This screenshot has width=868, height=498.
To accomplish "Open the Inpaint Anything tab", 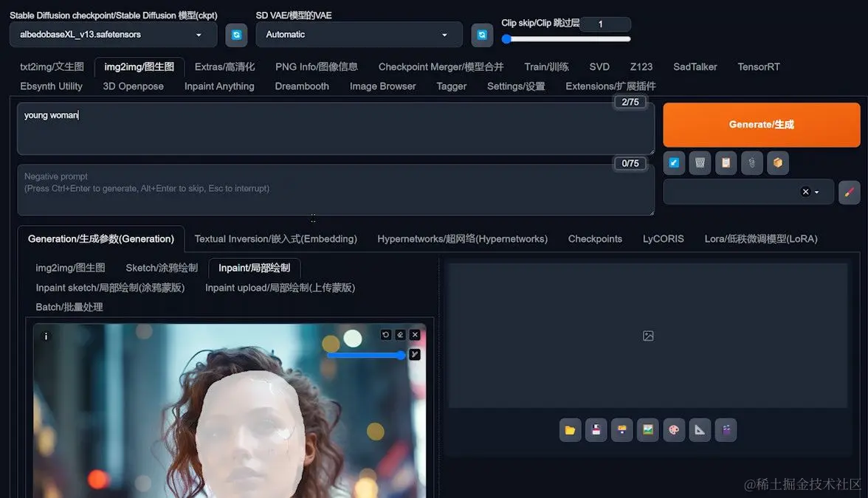I will (x=219, y=86).
